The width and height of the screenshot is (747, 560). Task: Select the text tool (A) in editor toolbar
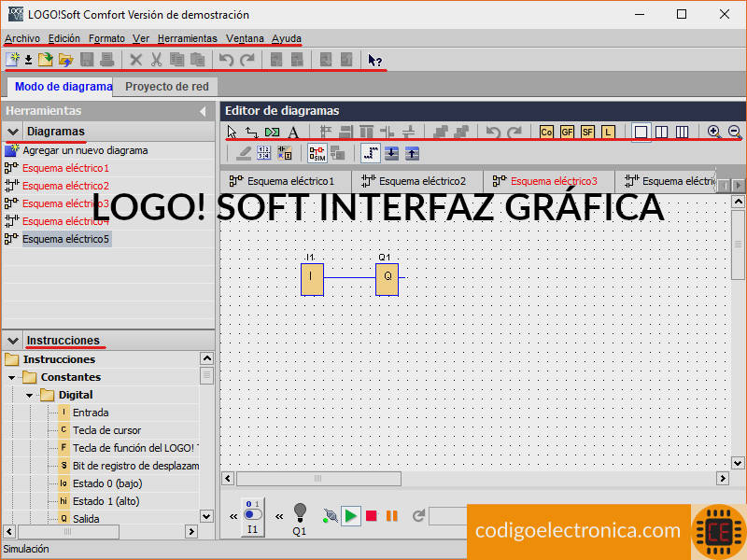point(293,133)
